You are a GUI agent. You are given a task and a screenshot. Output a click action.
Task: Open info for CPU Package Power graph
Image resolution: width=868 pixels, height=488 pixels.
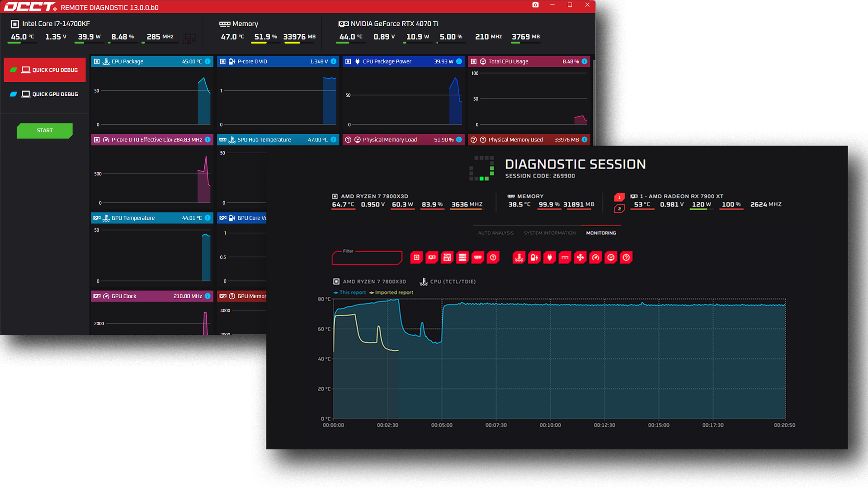[459, 61]
